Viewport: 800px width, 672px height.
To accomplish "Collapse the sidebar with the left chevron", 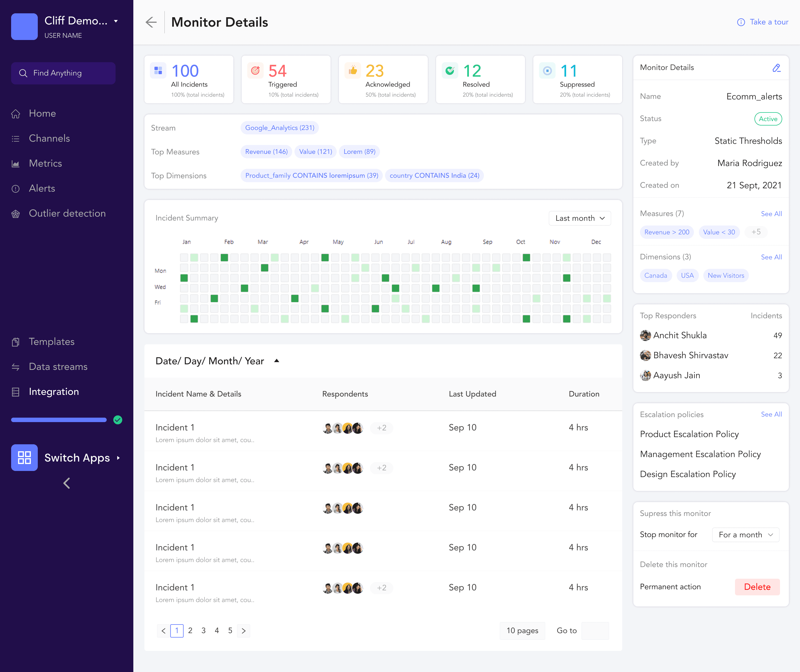I will pos(67,483).
